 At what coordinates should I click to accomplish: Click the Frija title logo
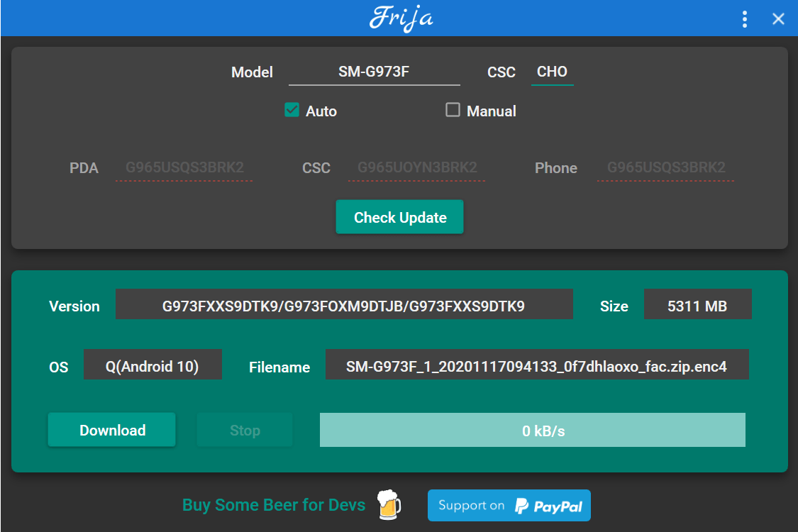(x=401, y=18)
